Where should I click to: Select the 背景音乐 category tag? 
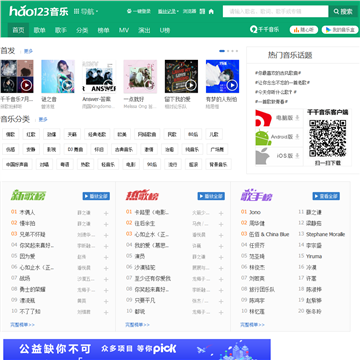click(x=218, y=164)
